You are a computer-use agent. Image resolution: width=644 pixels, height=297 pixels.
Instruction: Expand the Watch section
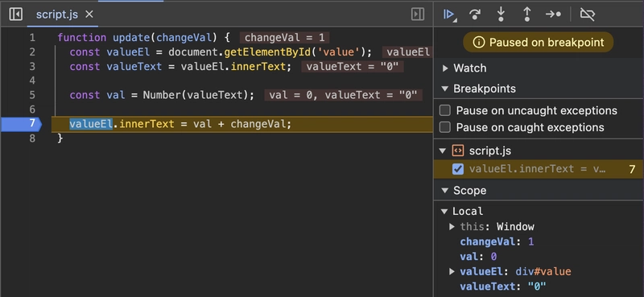tap(445, 68)
